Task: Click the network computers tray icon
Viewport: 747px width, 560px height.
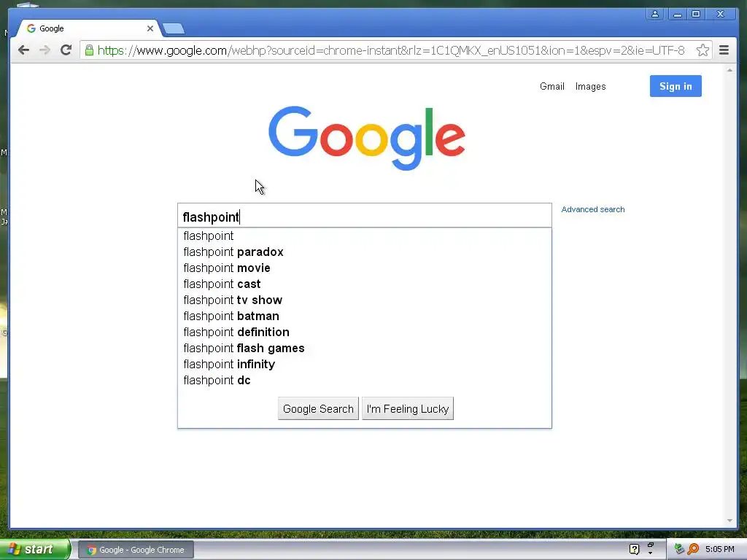Action: tap(679, 549)
